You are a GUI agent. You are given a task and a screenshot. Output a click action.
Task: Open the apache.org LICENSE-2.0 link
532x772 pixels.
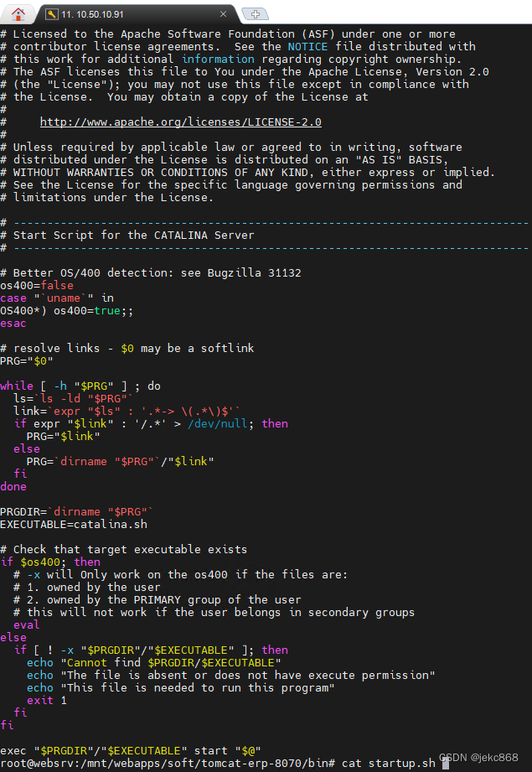tap(181, 122)
